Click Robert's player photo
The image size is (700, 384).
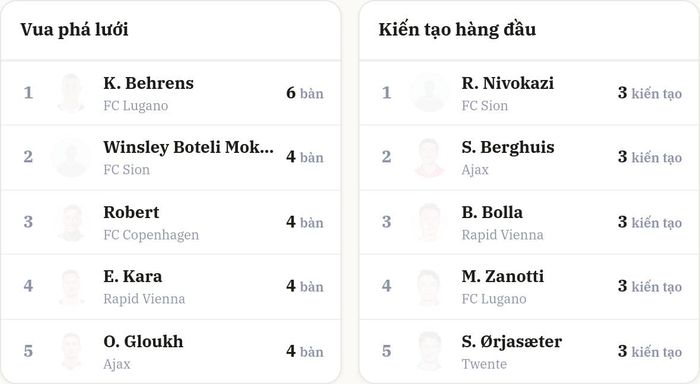[x=71, y=222]
